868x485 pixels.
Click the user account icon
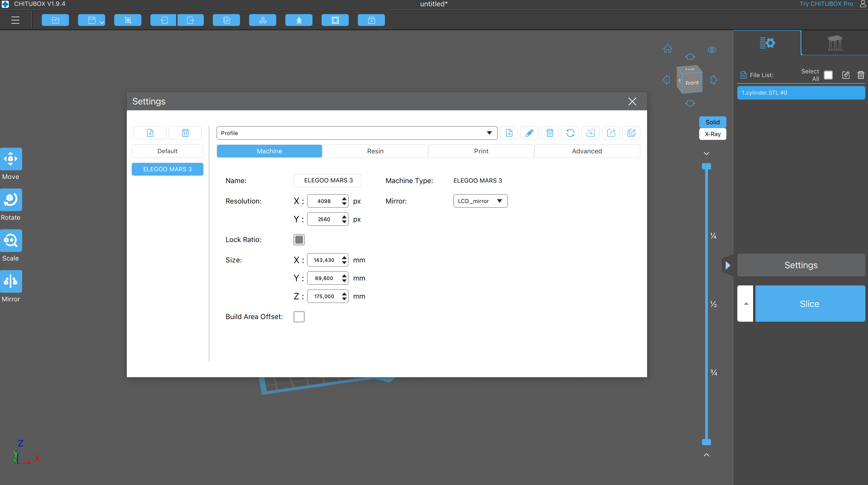point(863,4)
